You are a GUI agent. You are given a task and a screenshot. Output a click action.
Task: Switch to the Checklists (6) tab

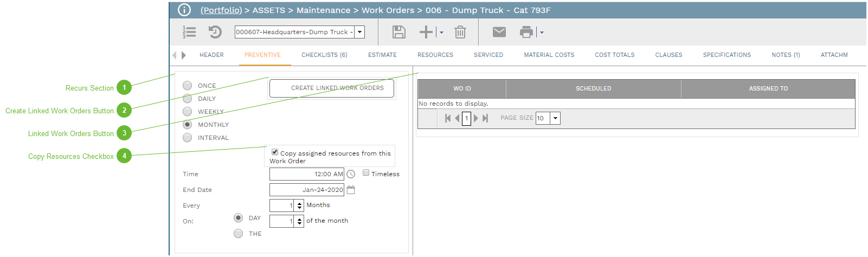pos(324,55)
